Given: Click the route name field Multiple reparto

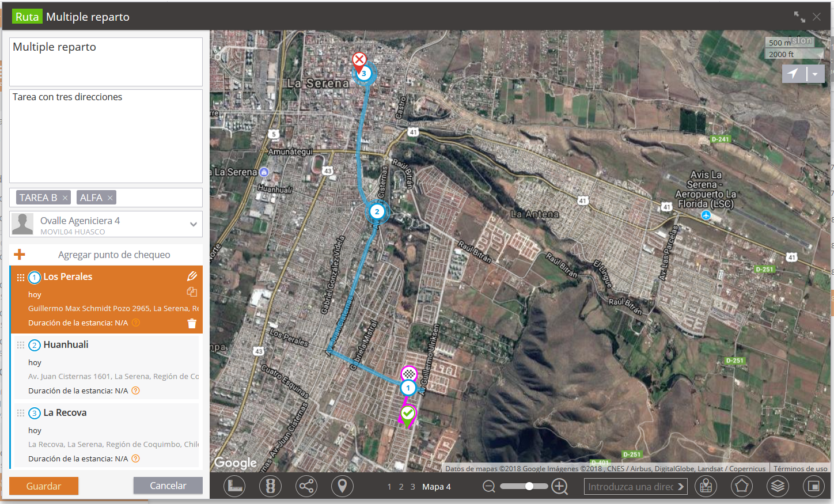Looking at the screenshot, I should point(106,62).
